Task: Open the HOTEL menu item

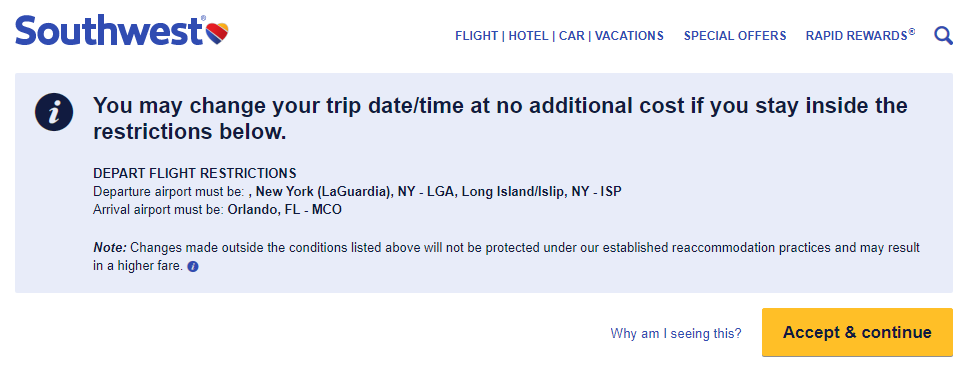Action: (528, 36)
